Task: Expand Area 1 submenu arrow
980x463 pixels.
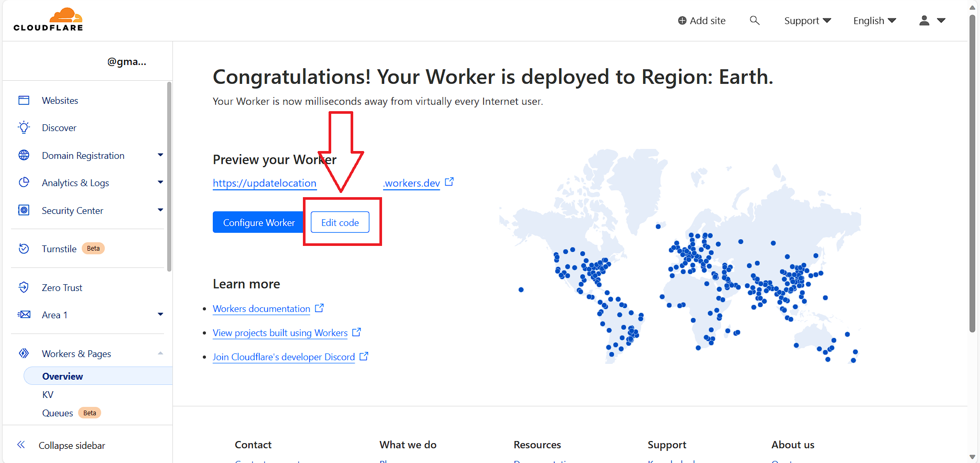Action: tap(160, 314)
